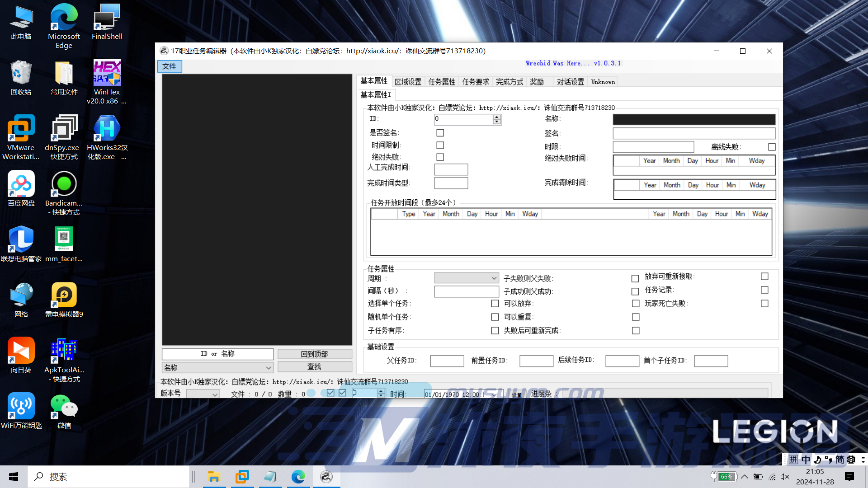This screenshot has height=488, width=868.
Task: Enable the 是否签名 checkbox
Action: click(x=440, y=133)
